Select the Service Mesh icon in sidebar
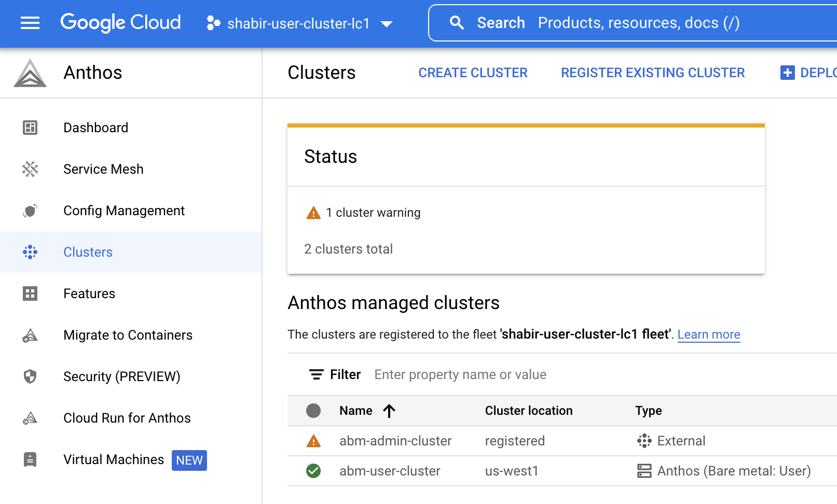The width and height of the screenshot is (837, 504). click(30, 169)
